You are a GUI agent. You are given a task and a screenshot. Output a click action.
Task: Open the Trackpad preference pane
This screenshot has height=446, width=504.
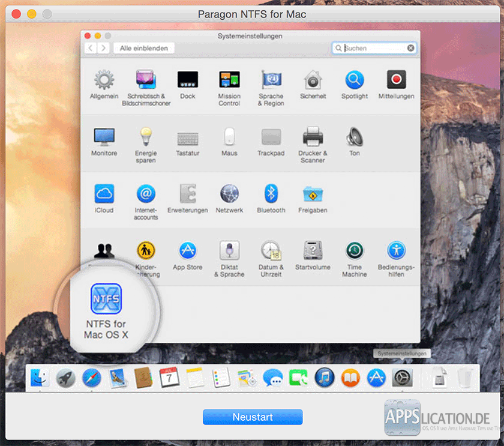271,142
